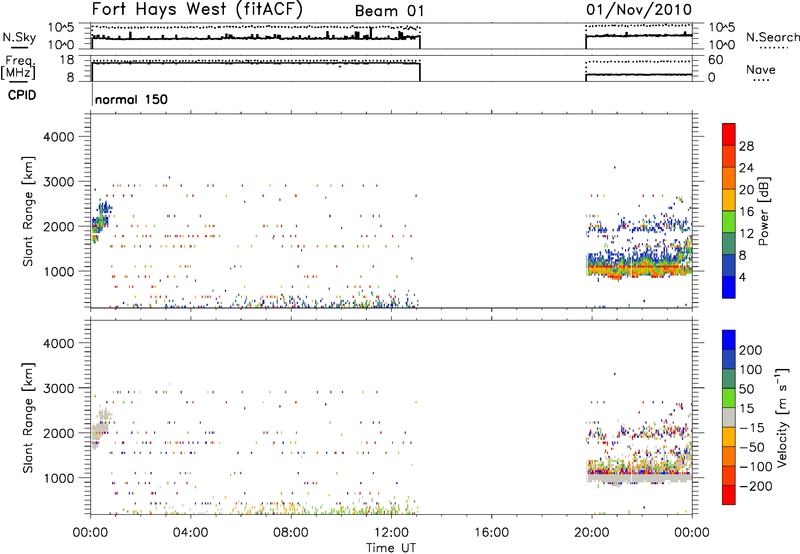This screenshot has height=554, width=800.
Task: Click the strong 1000 km power band after 20:00
Action: (640, 266)
